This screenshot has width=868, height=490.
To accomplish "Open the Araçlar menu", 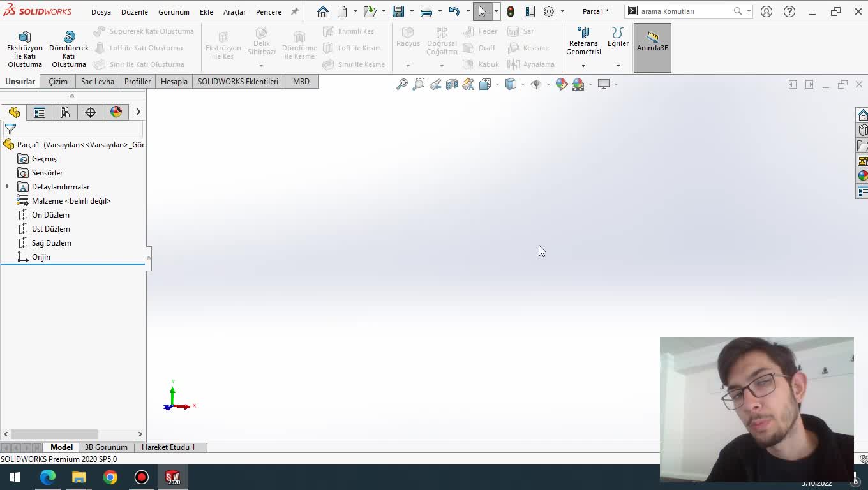I will coord(234,12).
